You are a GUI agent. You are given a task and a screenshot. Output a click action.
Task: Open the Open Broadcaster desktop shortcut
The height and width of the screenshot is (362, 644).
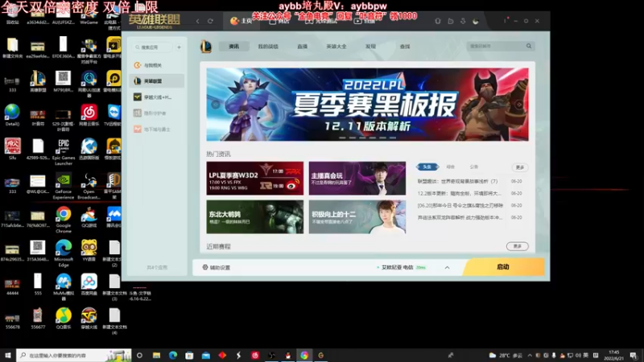click(x=89, y=187)
